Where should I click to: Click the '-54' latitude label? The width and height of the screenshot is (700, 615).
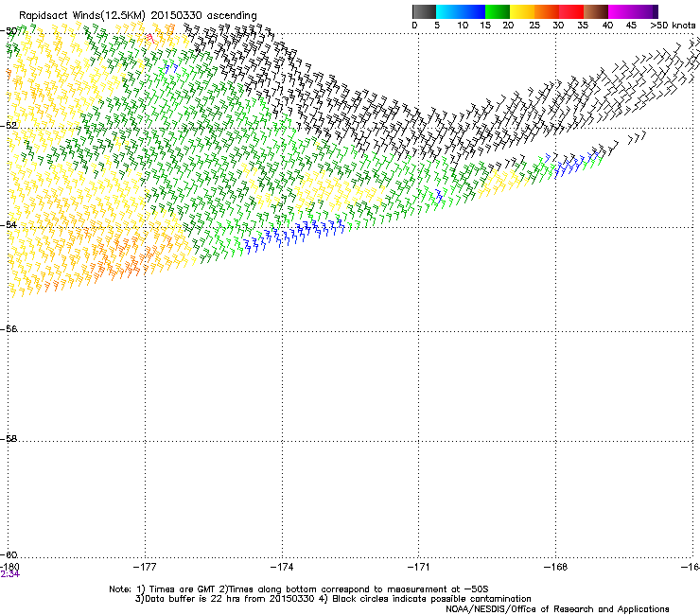tap(9, 224)
